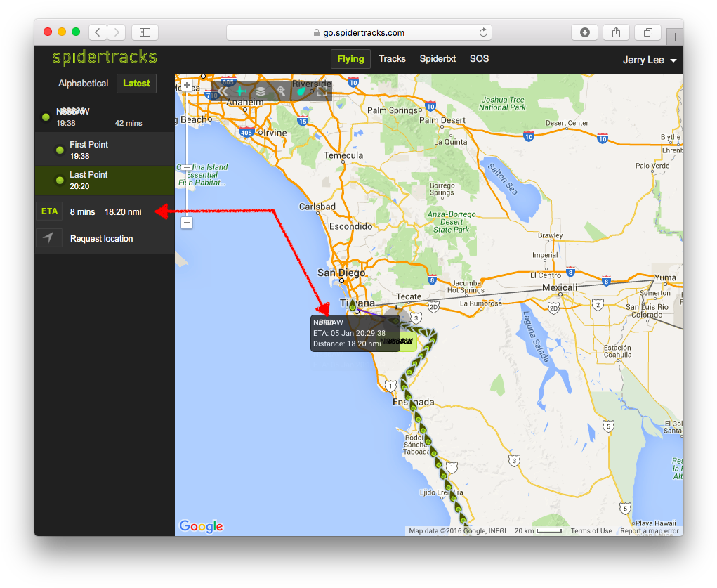Click the Request location button

(x=102, y=239)
